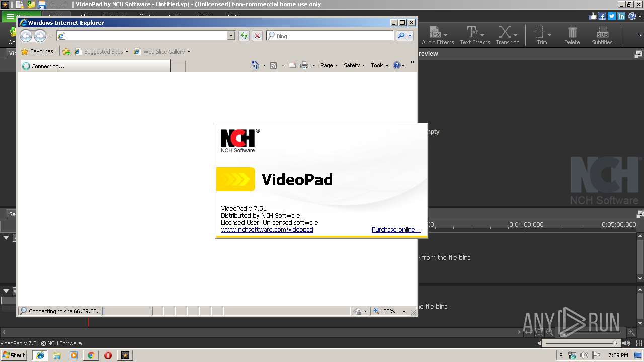Open the Favorites star button
The width and height of the screenshot is (644, 362).
point(37,51)
